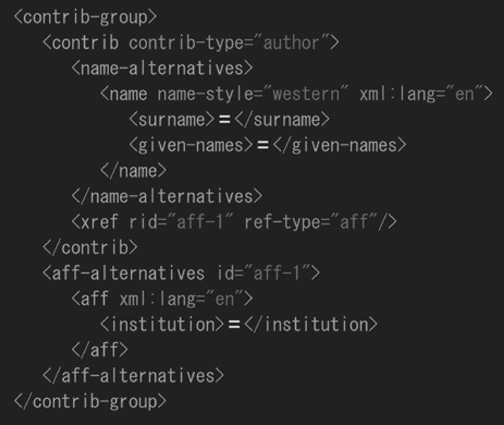Place cursor on opening name-alternatives tag
The image size is (504, 425).
tap(163, 68)
